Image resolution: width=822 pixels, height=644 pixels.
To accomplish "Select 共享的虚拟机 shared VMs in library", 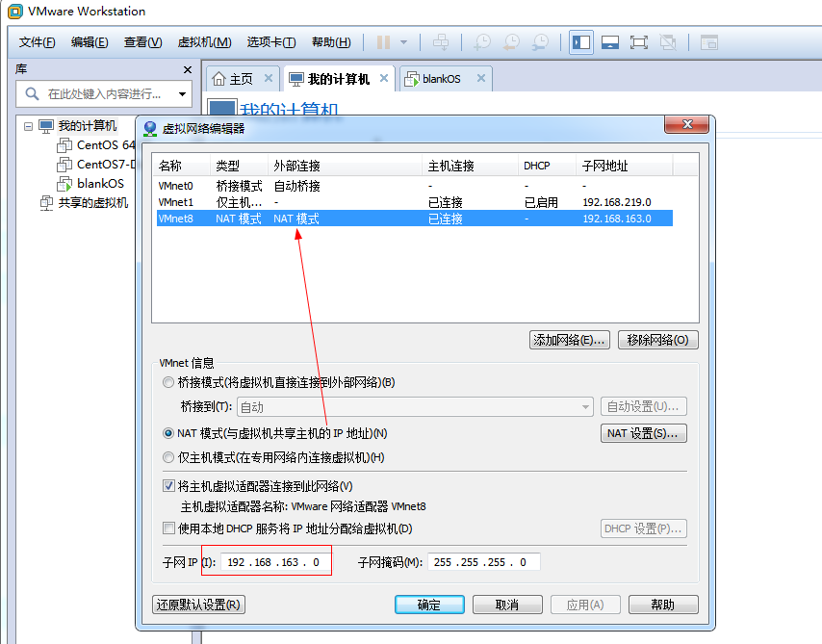I will click(85, 203).
